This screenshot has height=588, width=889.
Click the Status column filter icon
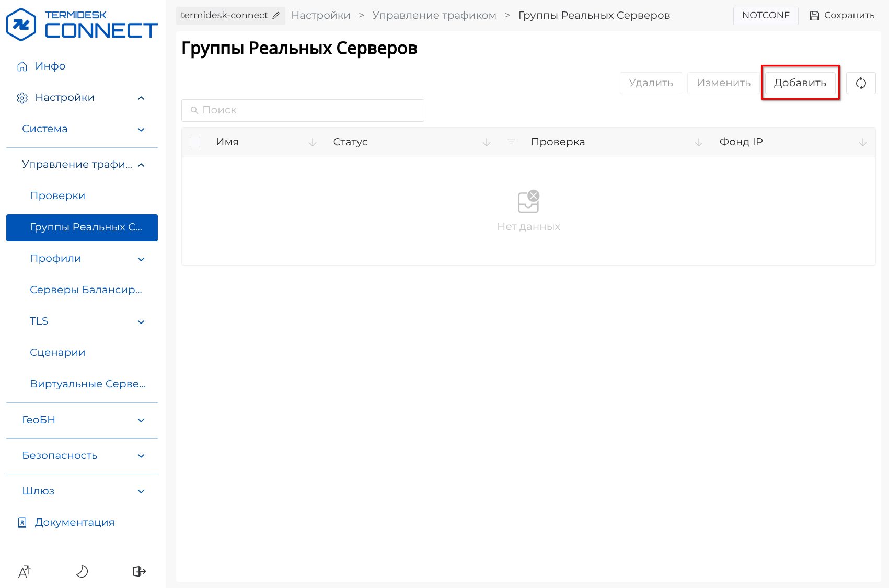[511, 142]
